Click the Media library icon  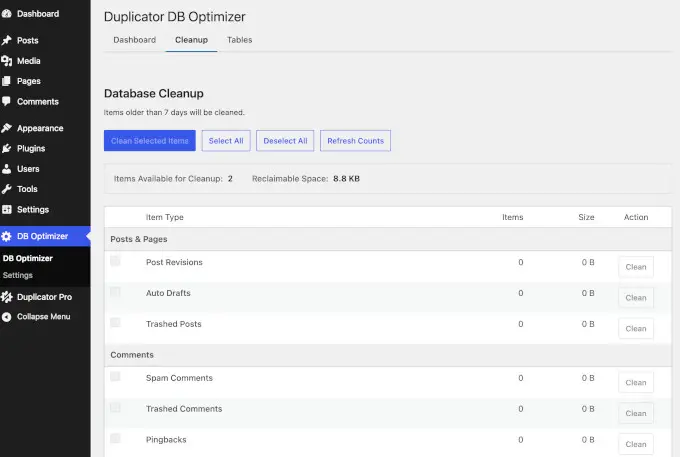click(x=6, y=61)
